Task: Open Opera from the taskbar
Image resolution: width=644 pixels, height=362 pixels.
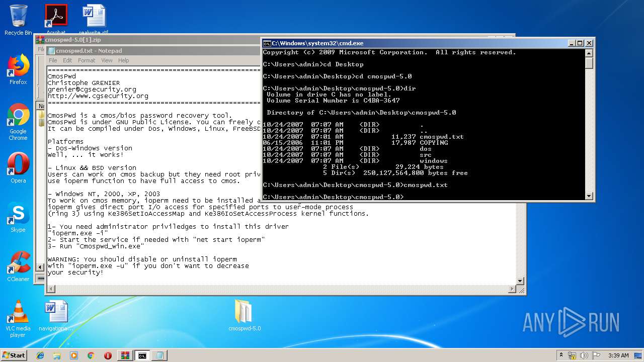Action: (x=108, y=355)
